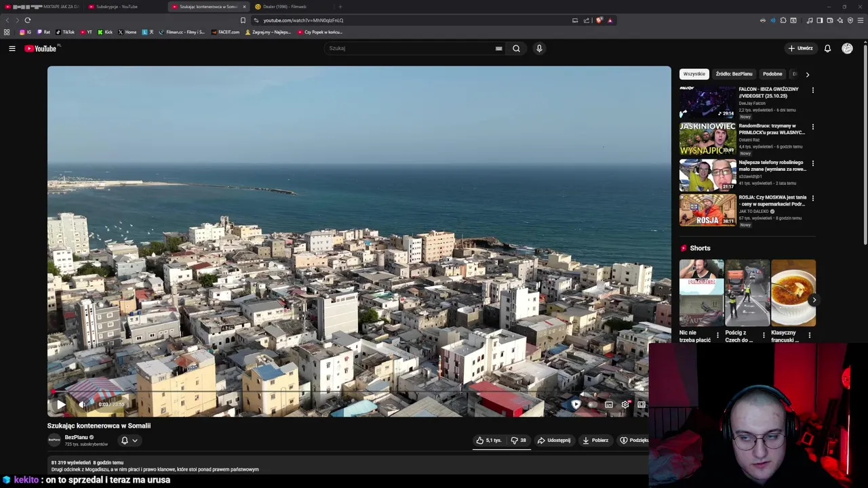
Task: Open the BezPlanu channel name link
Action: [x=76, y=437]
